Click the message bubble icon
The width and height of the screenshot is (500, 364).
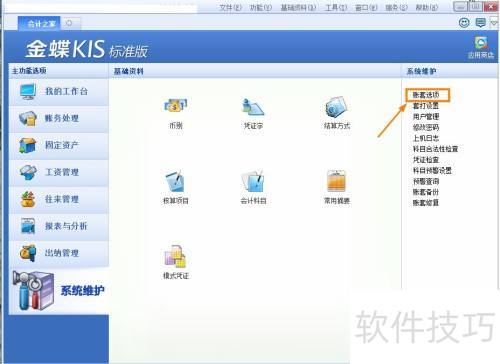click(480, 23)
